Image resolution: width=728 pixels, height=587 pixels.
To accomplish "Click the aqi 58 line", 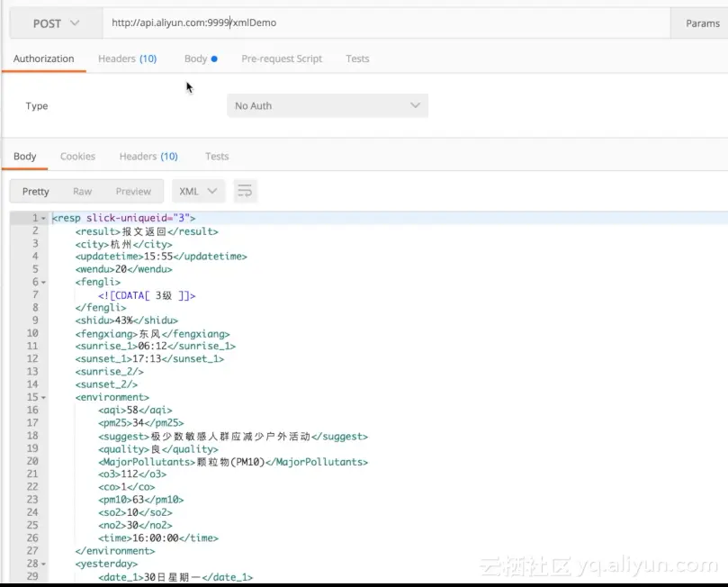I will tap(135, 410).
